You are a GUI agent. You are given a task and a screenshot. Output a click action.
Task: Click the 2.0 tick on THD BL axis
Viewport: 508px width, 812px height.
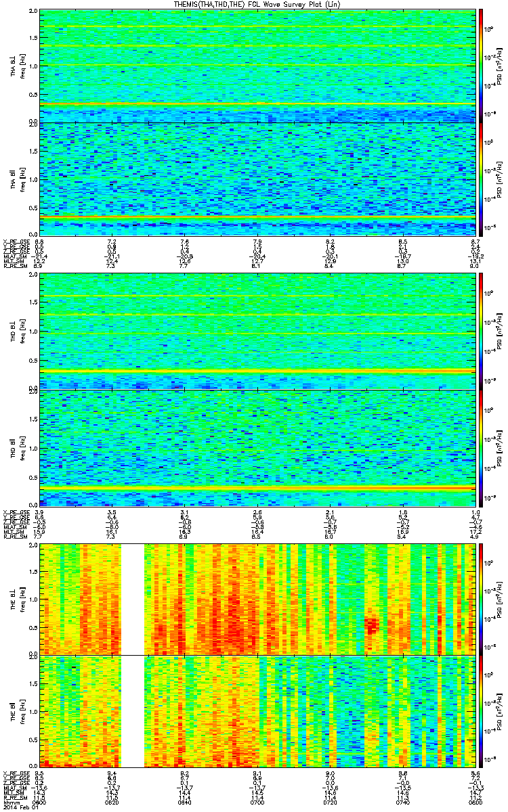tap(33, 276)
